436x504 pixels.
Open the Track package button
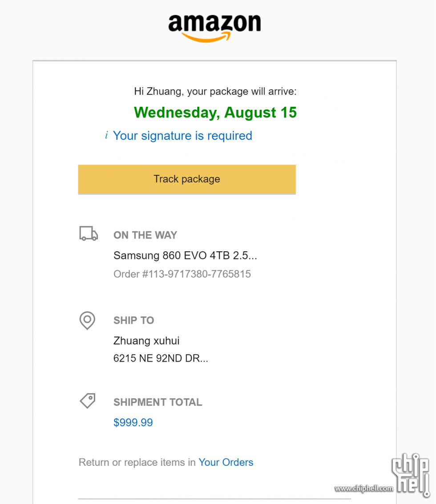click(x=187, y=179)
